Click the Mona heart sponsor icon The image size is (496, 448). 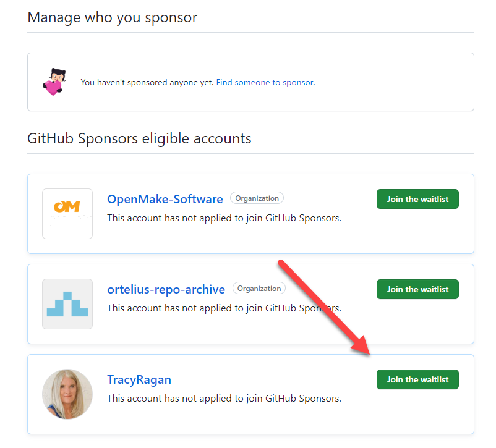point(53,82)
